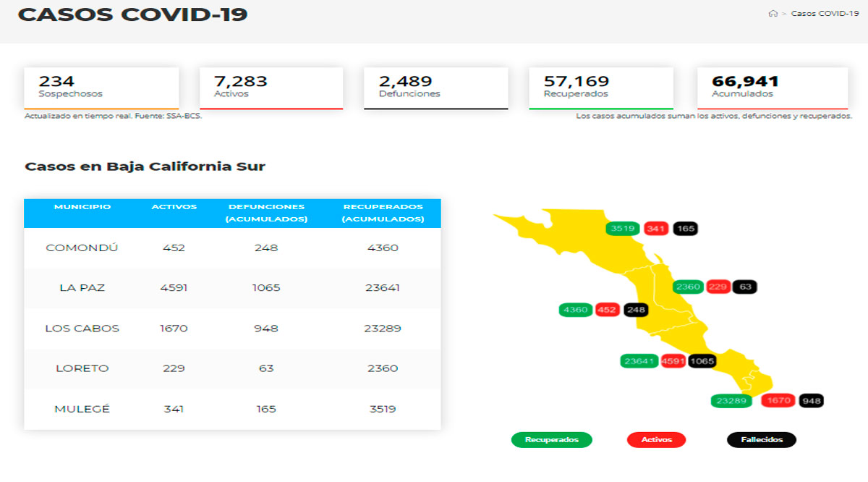The width and height of the screenshot is (868, 482).
Task: Click the green Recuperados legend button
Action: click(551, 439)
